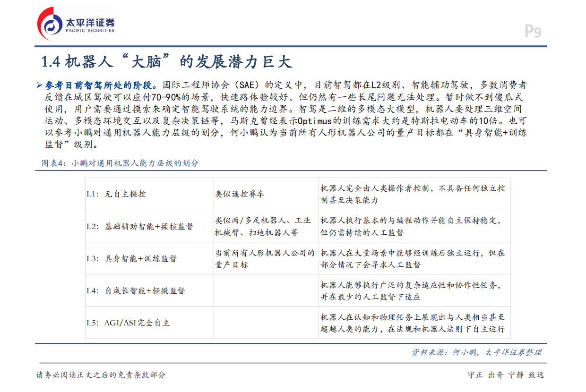Click the 请务必阅读正文之后的免责条款部分 disclaimer

100,376
